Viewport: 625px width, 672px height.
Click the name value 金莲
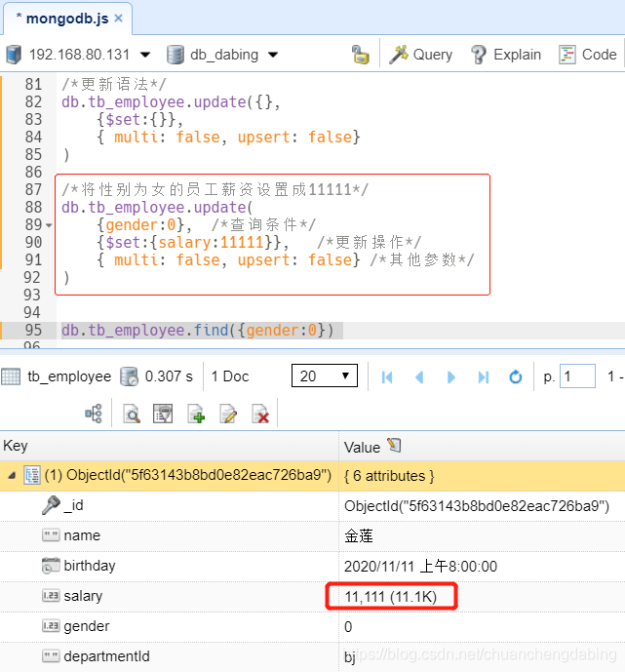[x=359, y=536]
